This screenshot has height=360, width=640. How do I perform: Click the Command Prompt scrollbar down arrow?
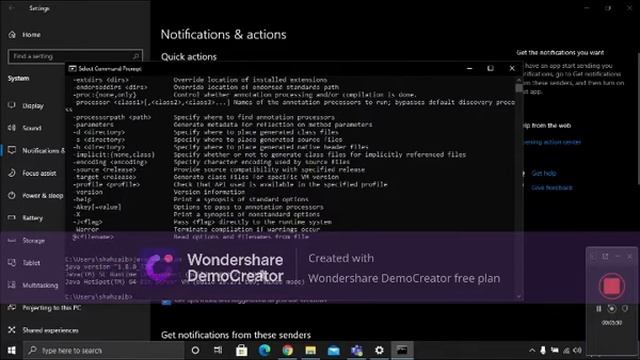point(519,297)
